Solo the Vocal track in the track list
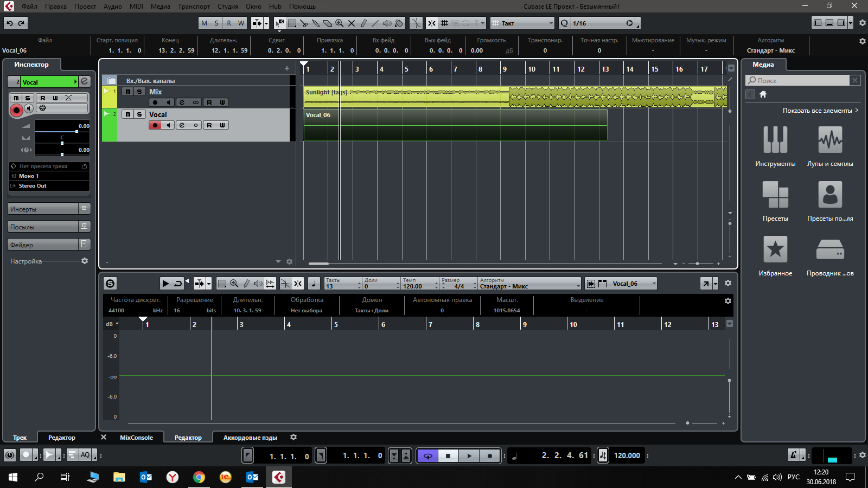This screenshot has height=488, width=868. [x=139, y=114]
